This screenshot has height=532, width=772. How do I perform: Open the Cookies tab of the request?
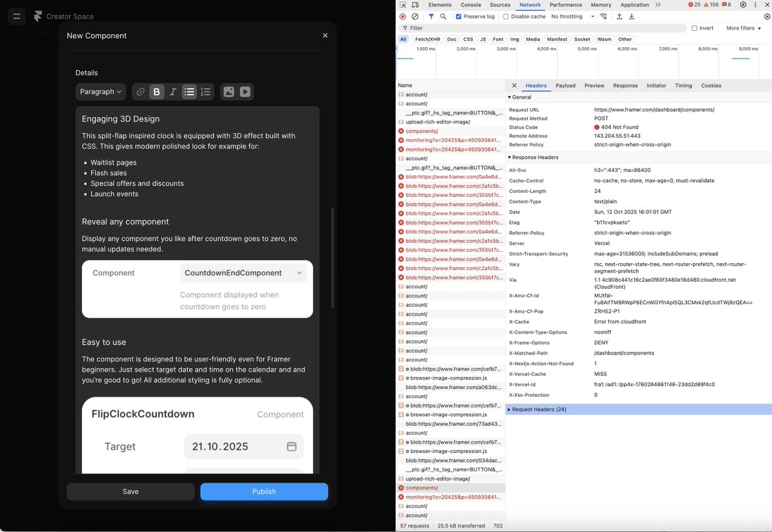click(712, 86)
